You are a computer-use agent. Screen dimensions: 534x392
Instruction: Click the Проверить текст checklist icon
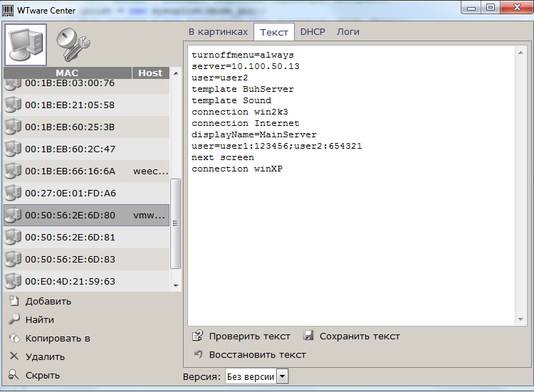pyautogui.click(x=197, y=336)
